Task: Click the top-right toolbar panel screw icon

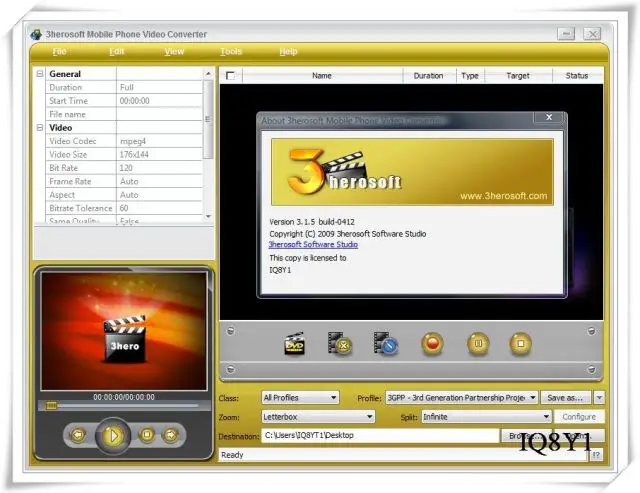Action: pos(591,331)
